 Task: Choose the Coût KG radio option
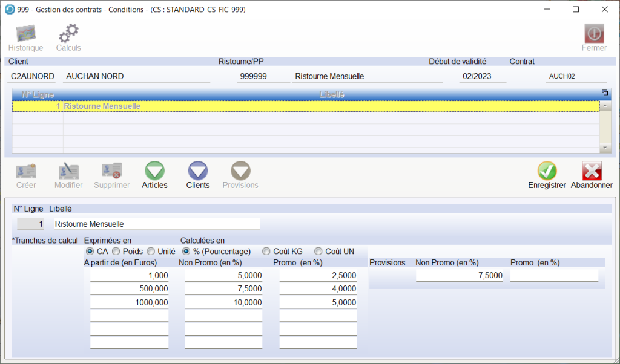click(266, 251)
